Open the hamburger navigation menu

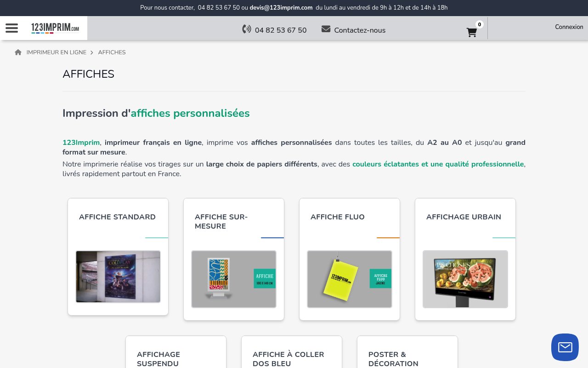(x=11, y=28)
